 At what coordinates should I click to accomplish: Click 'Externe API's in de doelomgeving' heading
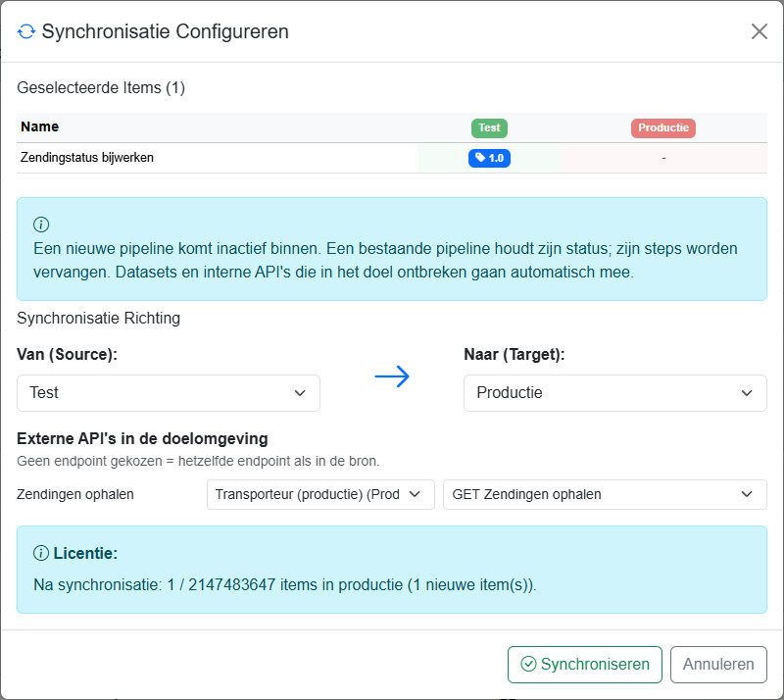coord(142,438)
